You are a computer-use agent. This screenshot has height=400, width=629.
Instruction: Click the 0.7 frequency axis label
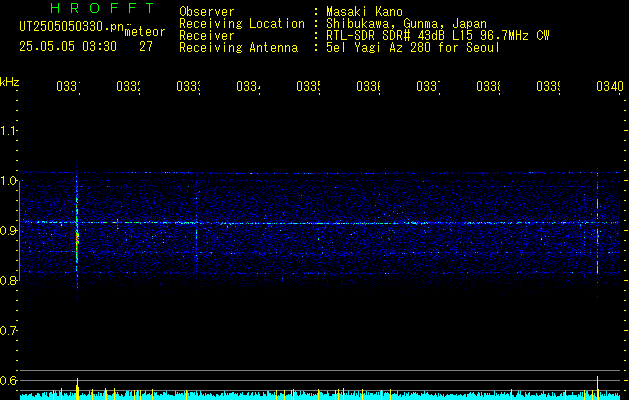(8, 331)
